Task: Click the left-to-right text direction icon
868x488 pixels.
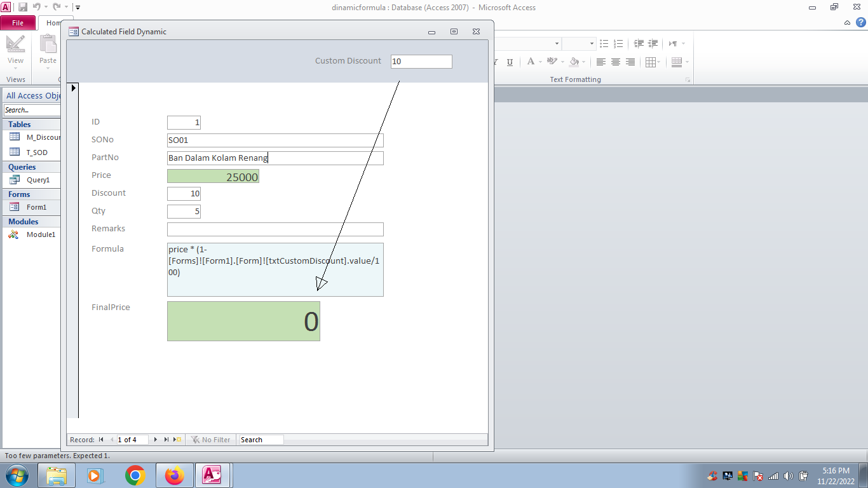Action: point(673,44)
